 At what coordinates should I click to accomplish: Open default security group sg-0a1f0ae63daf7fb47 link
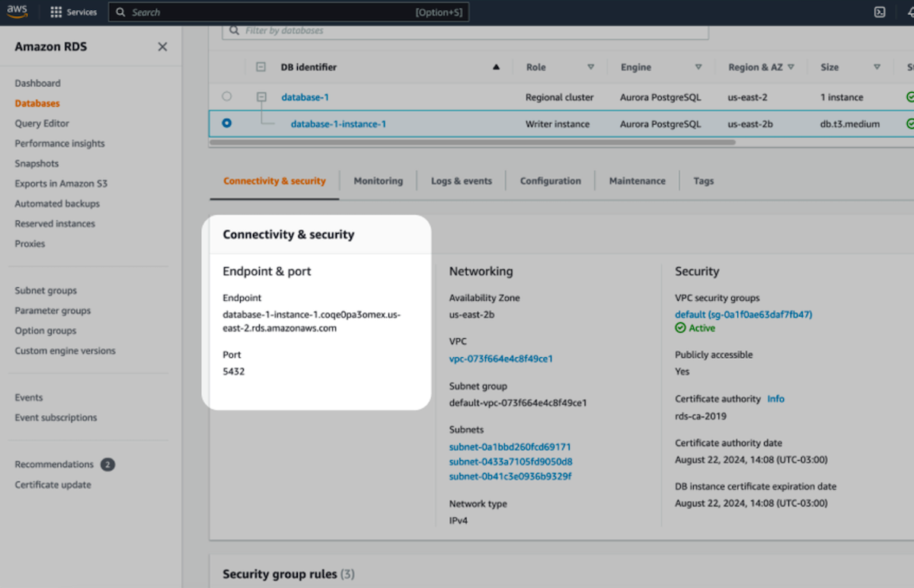[x=743, y=315]
